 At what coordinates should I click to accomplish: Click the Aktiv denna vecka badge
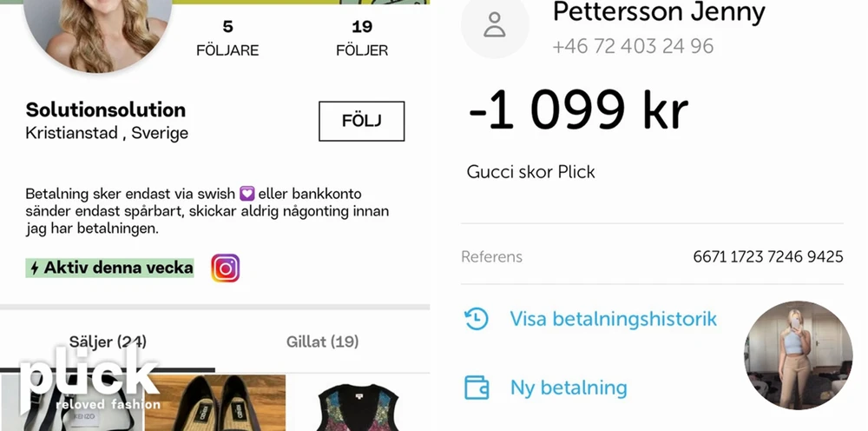[x=109, y=269]
